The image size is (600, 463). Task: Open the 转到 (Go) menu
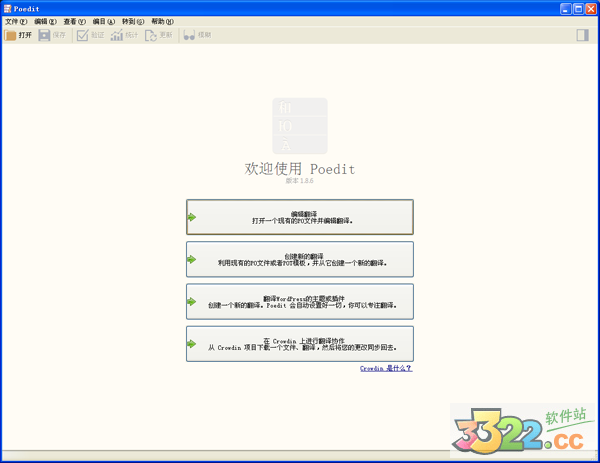[x=133, y=21]
